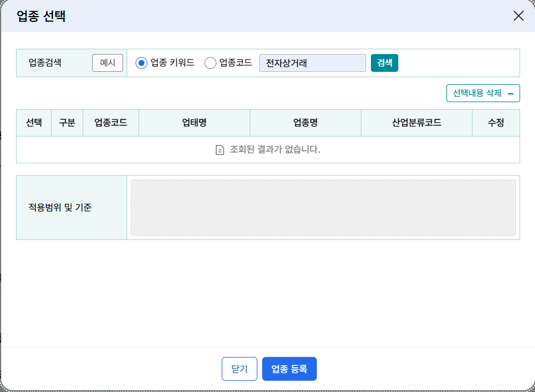The height and width of the screenshot is (392, 535).
Task: Select the 업종코드 radio button
Action: tap(210, 63)
